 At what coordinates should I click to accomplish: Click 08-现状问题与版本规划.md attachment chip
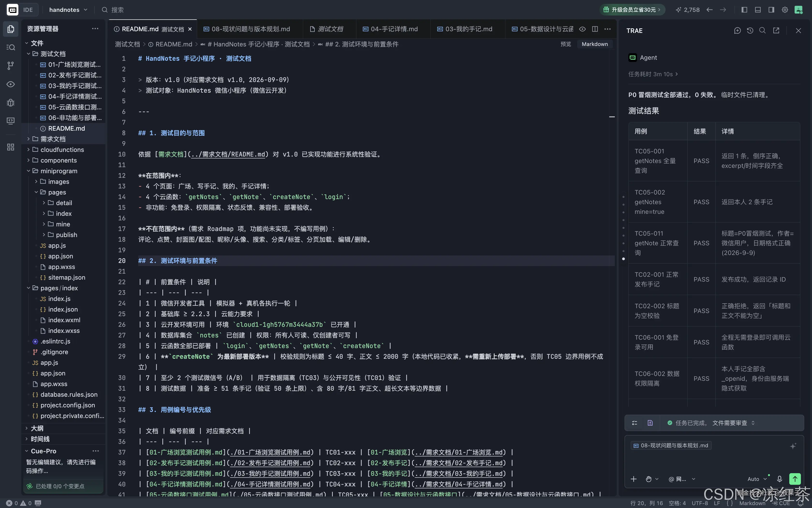671,446
